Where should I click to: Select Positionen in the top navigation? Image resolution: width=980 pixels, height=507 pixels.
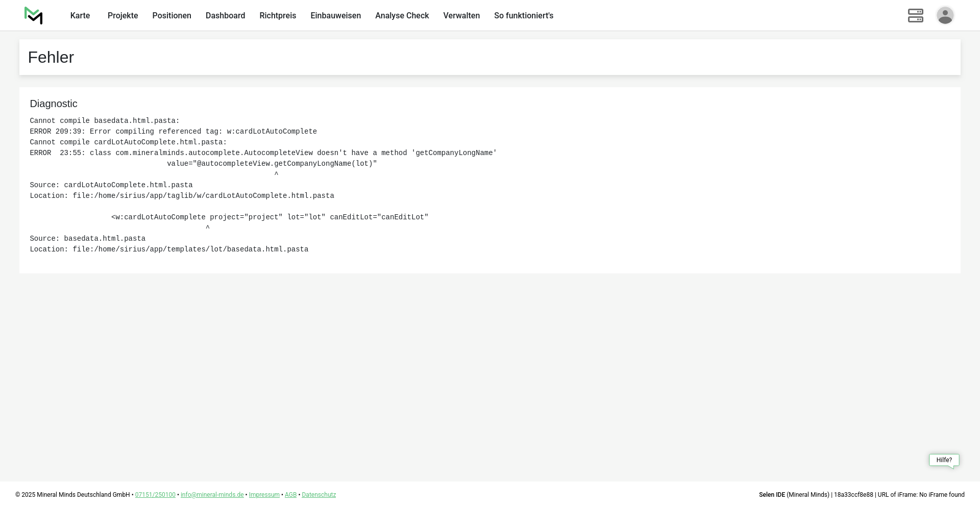(171, 16)
